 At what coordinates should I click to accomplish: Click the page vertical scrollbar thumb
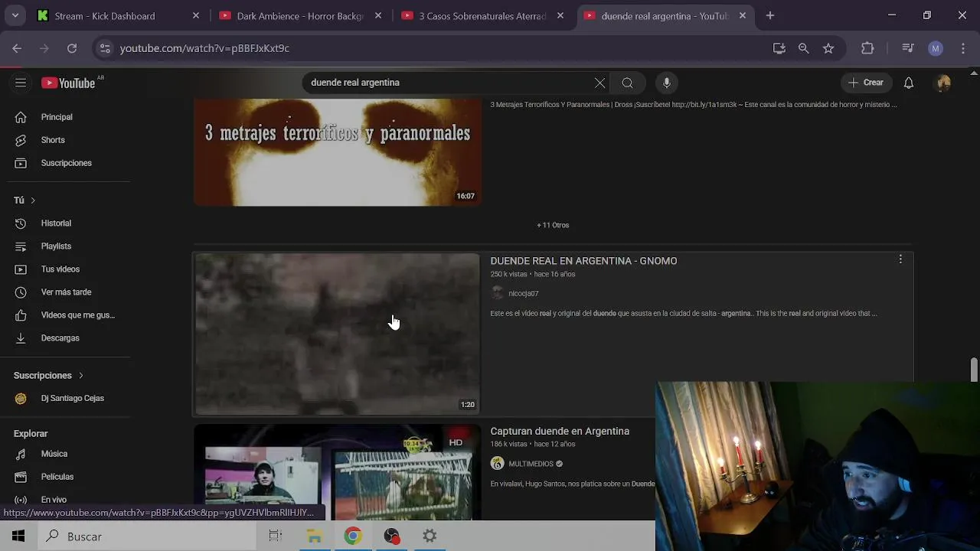974,369
